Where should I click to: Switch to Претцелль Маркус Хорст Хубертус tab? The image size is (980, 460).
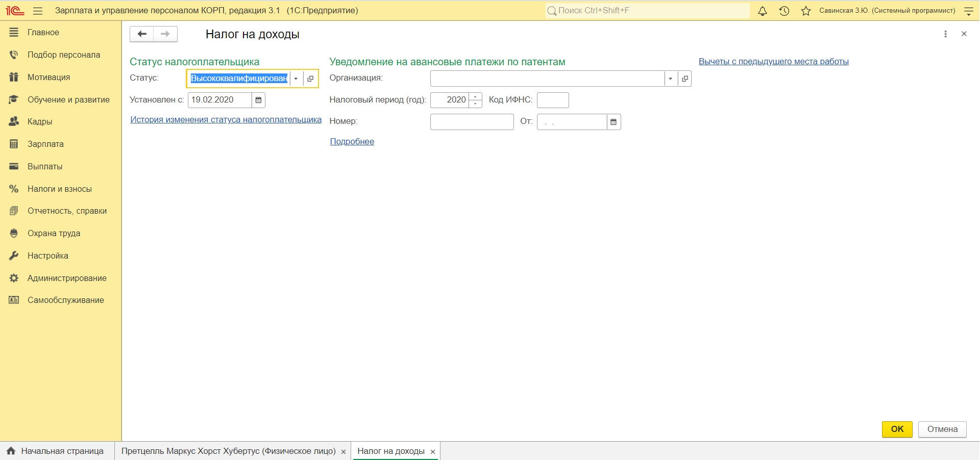click(228, 451)
